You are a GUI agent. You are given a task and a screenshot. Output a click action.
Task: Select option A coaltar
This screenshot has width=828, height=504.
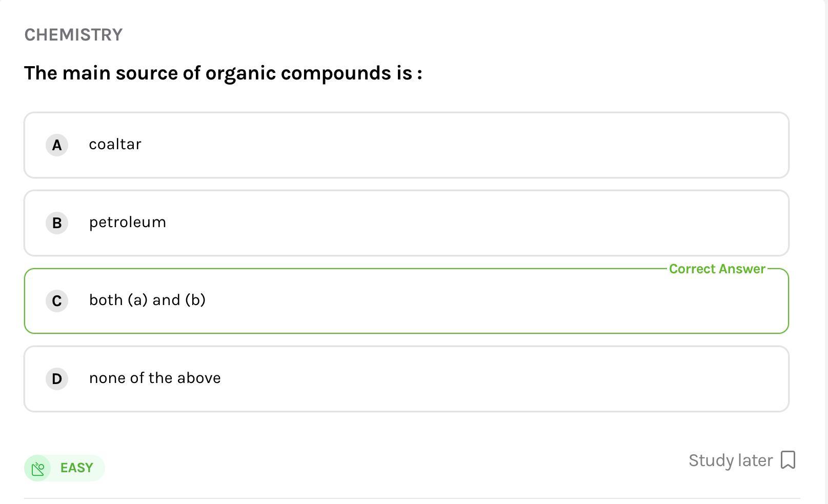[406, 145]
